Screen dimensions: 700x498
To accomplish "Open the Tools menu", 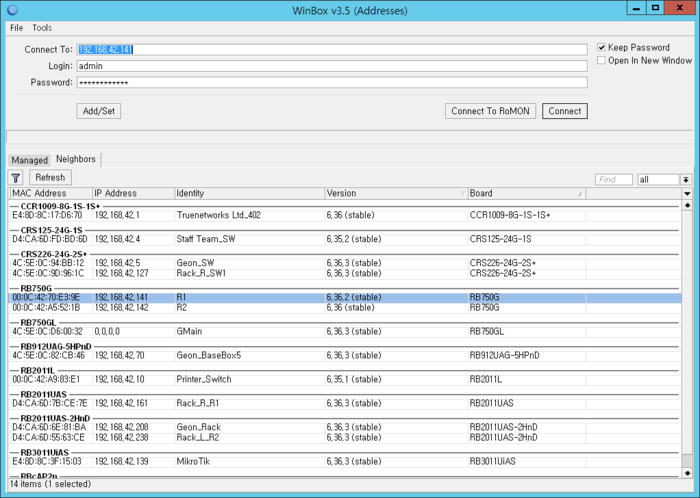I will pos(42,28).
